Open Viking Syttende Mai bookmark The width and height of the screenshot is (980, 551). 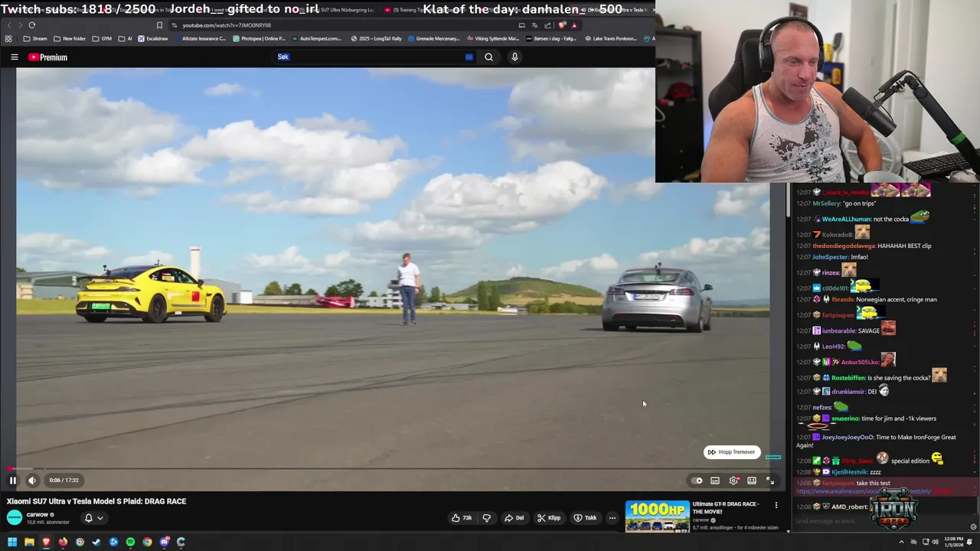coord(492,38)
